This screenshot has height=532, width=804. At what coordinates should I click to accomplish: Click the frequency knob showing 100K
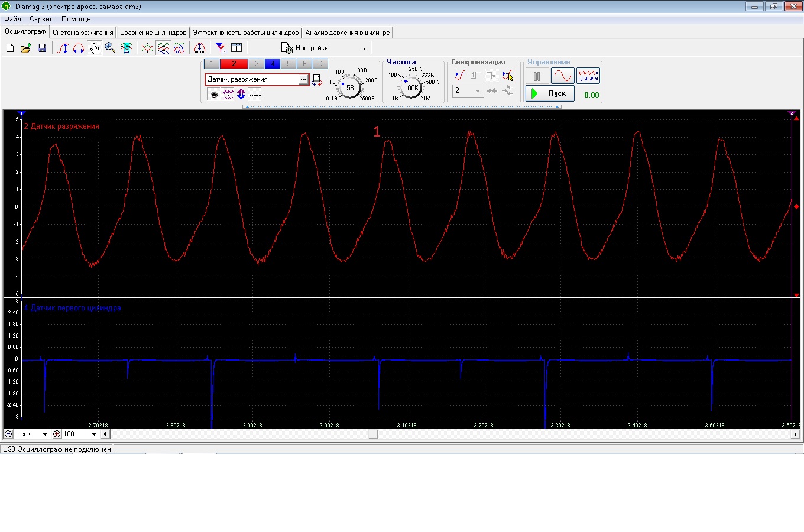click(x=411, y=87)
